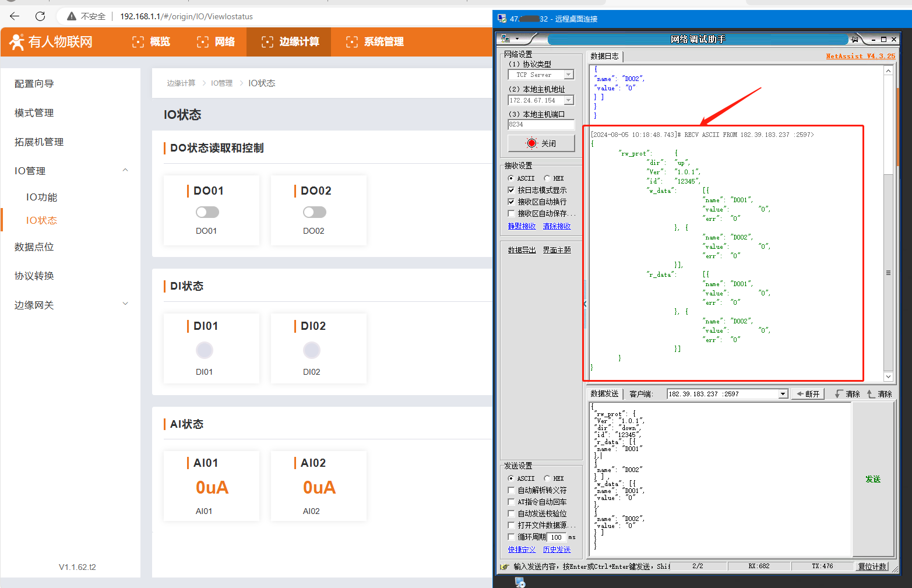Viewport: 912px width, 588px height.
Task: Click the green 发送 button
Action: click(x=872, y=479)
